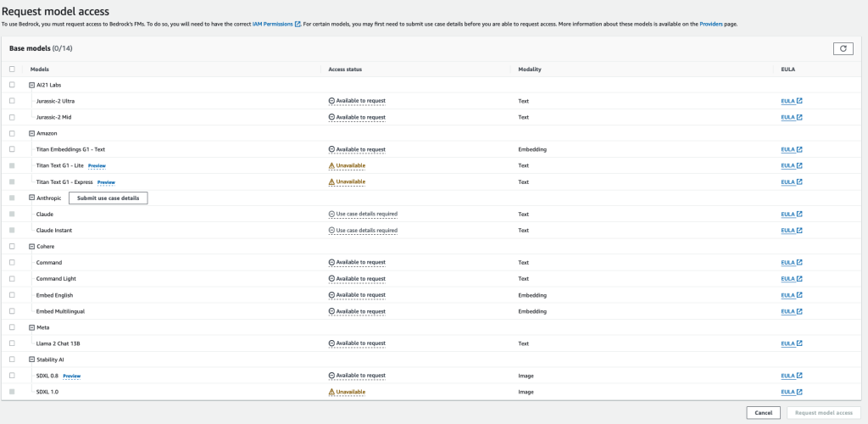The image size is (868, 424).
Task: Click Available to request status for Jurassic-2 Ultra
Action: (357, 101)
